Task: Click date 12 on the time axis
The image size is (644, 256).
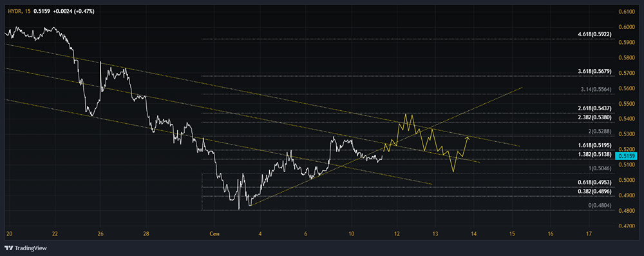Action: point(397,234)
